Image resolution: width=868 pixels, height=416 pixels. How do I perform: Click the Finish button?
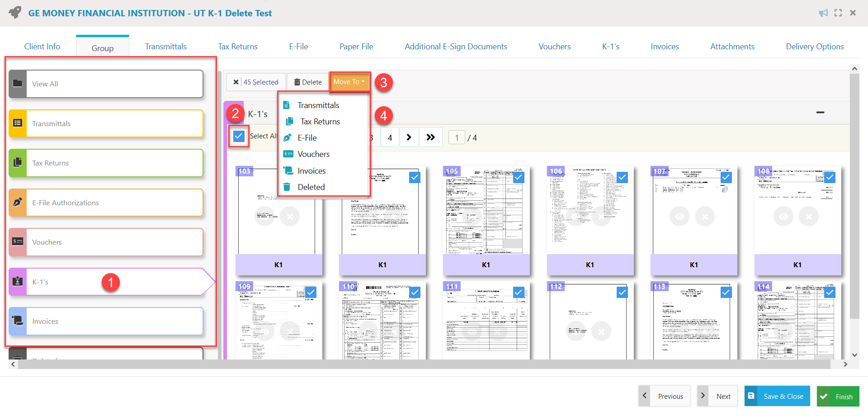[x=838, y=396]
